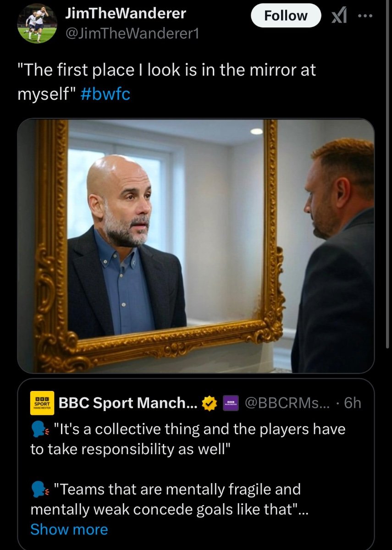Click JimTheWanderer's profile avatar
392x550 pixels.
pos(37,23)
